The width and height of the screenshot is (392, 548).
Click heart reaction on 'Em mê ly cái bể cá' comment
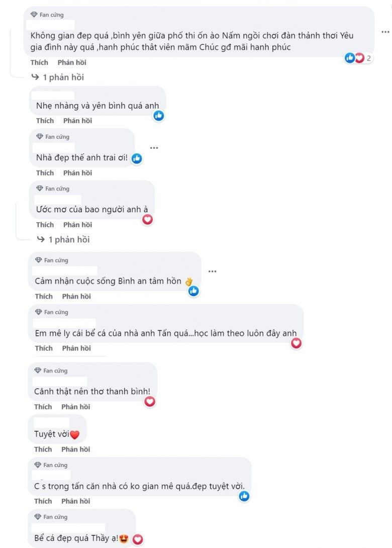coord(297,343)
